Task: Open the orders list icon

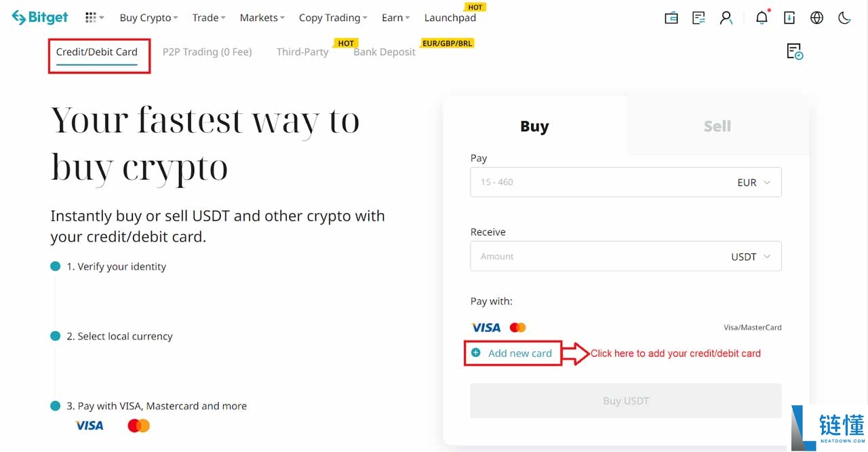Action: [698, 18]
